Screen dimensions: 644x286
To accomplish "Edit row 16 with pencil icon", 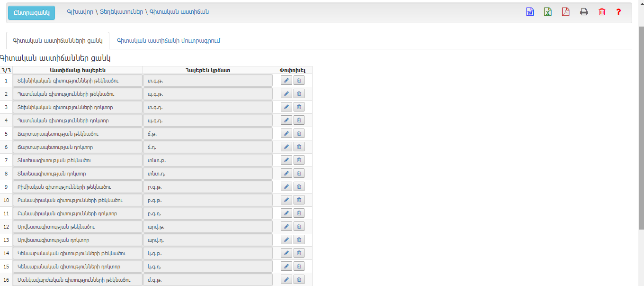I will point(286,280).
